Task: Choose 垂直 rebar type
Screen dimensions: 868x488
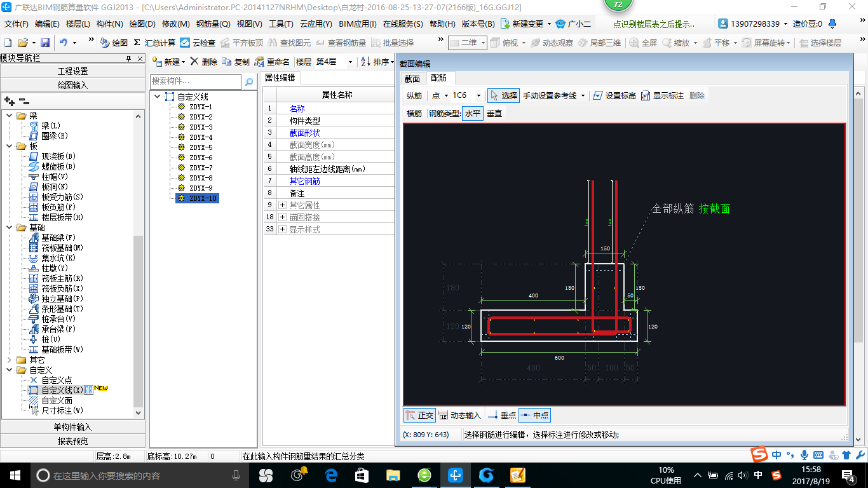Action: pyautogui.click(x=494, y=113)
